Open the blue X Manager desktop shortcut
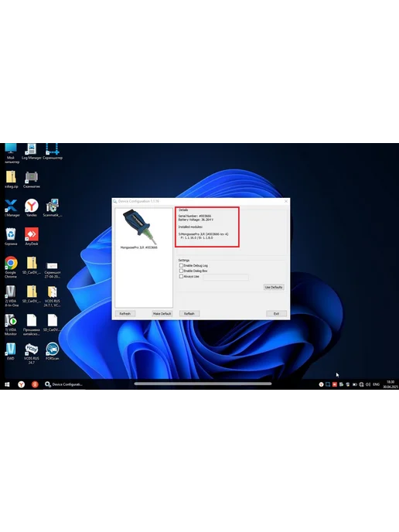The height and width of the screenshot is (532, 399). pos(11,208)
